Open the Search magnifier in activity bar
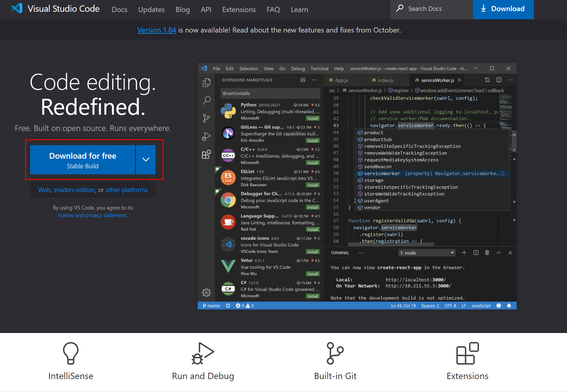 click(x=206, y=100)
